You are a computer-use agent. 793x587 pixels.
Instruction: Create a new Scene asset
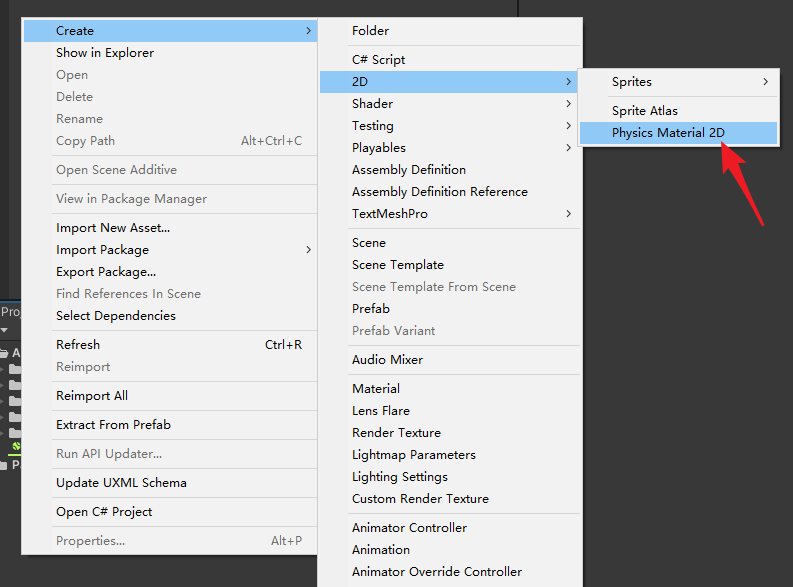[449, 243]
